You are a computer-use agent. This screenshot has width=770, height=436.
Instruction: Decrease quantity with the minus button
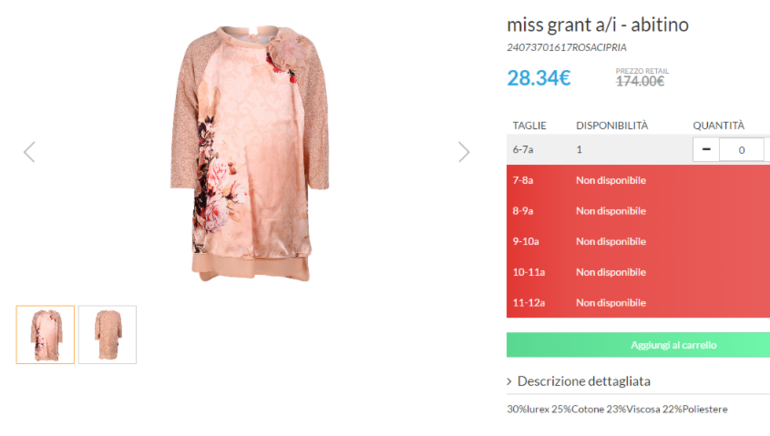tap(706, 149)
